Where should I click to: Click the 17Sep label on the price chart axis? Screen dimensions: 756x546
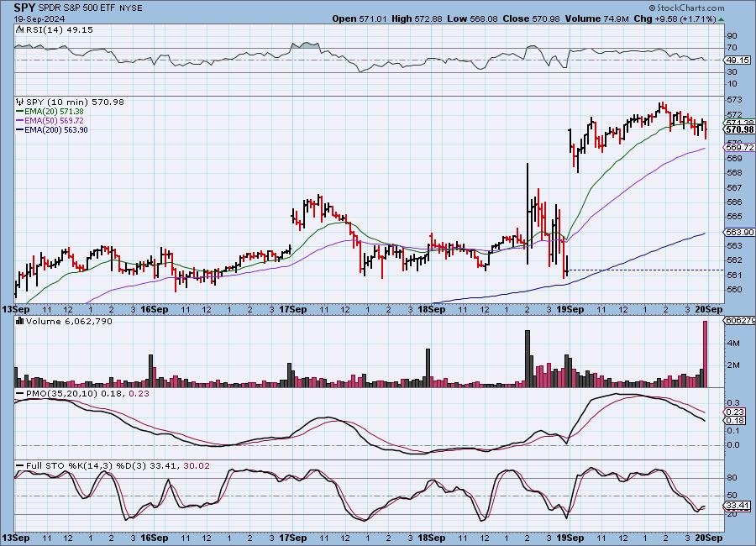(x=293, y=310)
